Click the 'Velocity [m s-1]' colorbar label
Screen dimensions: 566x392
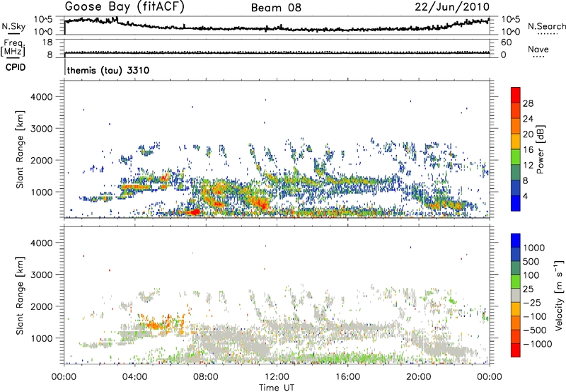coord(559,295)
